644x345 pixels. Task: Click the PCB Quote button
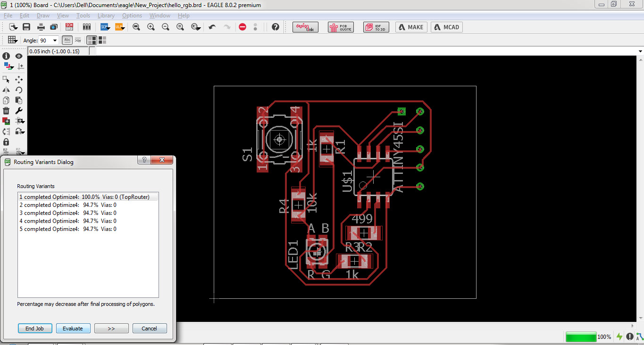point(341,27)
